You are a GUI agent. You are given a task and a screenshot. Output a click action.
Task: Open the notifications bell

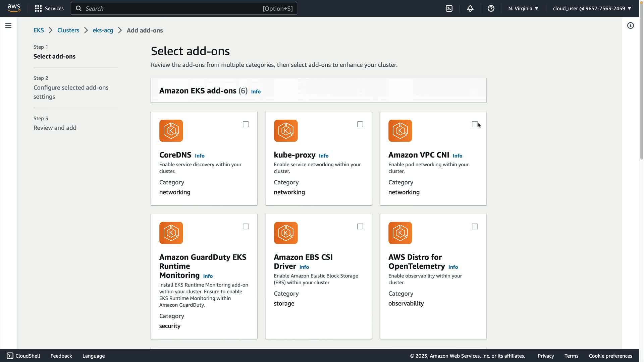point(470,8)
